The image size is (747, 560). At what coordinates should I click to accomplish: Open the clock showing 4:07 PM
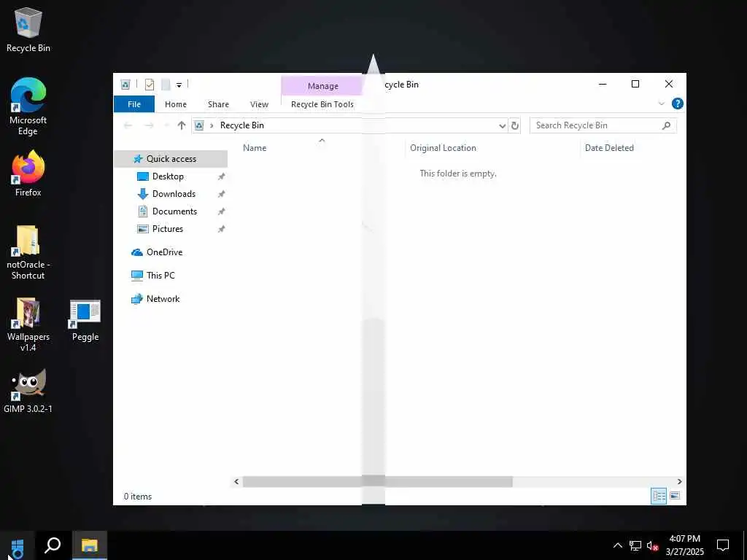(x=684, y=545)
